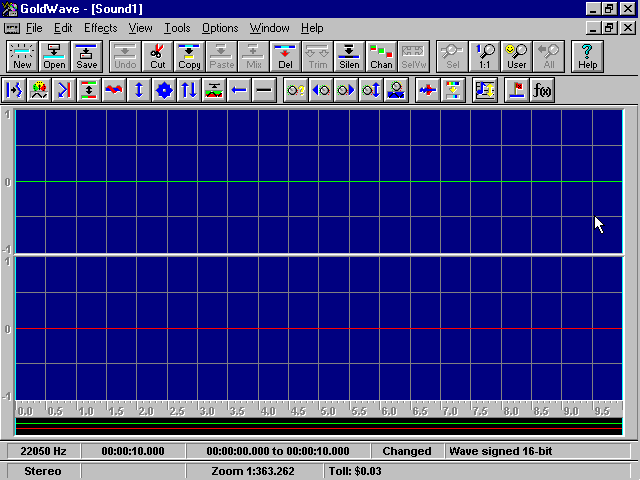640x480 pixels.
Task: Open the Effects menu
Action: point(100,28)
